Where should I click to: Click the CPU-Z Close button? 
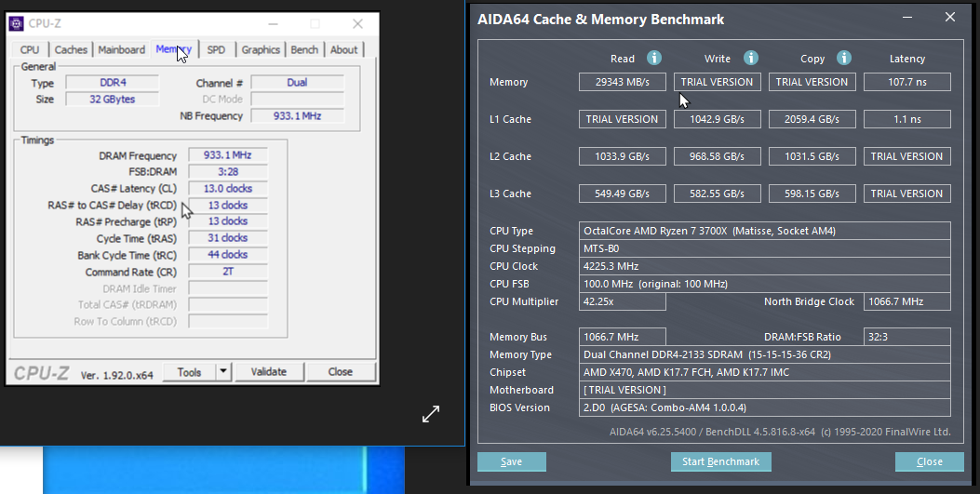pos(340,371)
